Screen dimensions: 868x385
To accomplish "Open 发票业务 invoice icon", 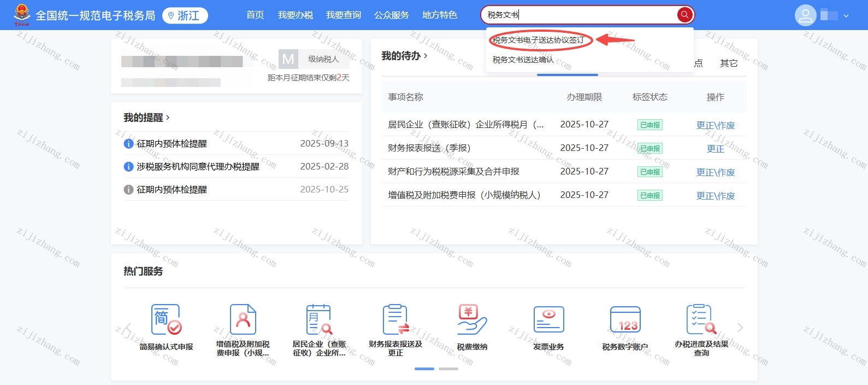I will (x=548, y=320).
